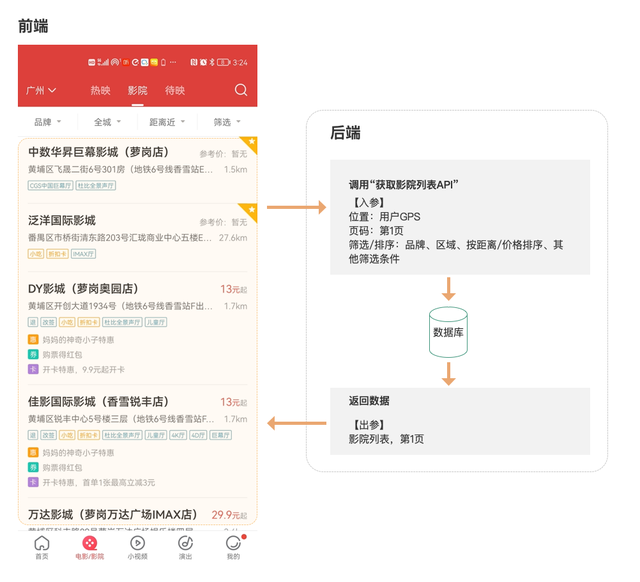The width and height of the screenshot is (640, 582).
Task: Expand the 品牌 brand filter
Action: point(47,122)
